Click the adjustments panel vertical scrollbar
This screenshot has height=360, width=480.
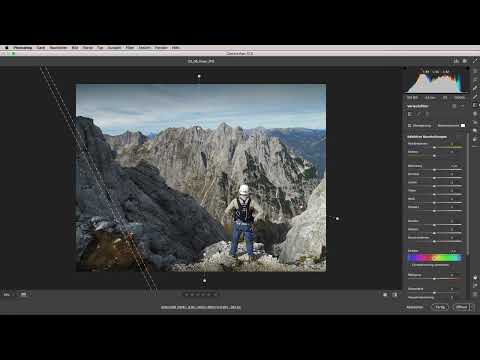[x=468, y=193]
